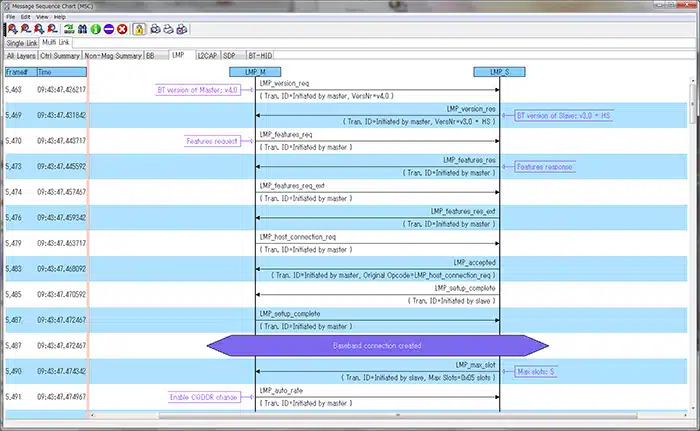Show the Ctrl Summary tab
This screenshot has height=431, width=700.
coord(59,56)
